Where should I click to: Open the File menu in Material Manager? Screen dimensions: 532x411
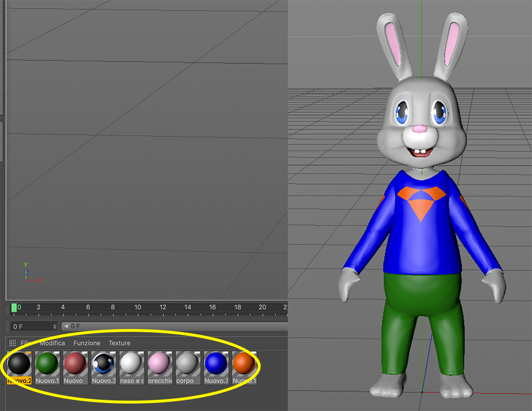[26, 343]
